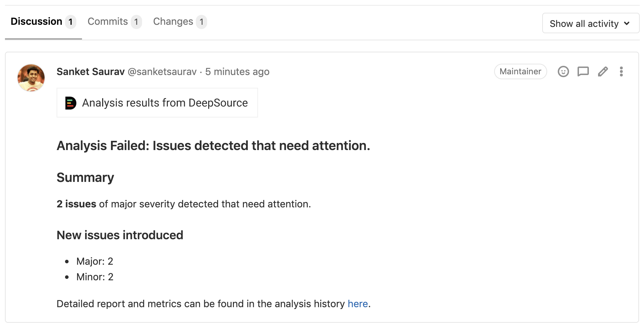Click the DeepSource logo in the comment
This screenshot has width=644, height=327.
70,103
